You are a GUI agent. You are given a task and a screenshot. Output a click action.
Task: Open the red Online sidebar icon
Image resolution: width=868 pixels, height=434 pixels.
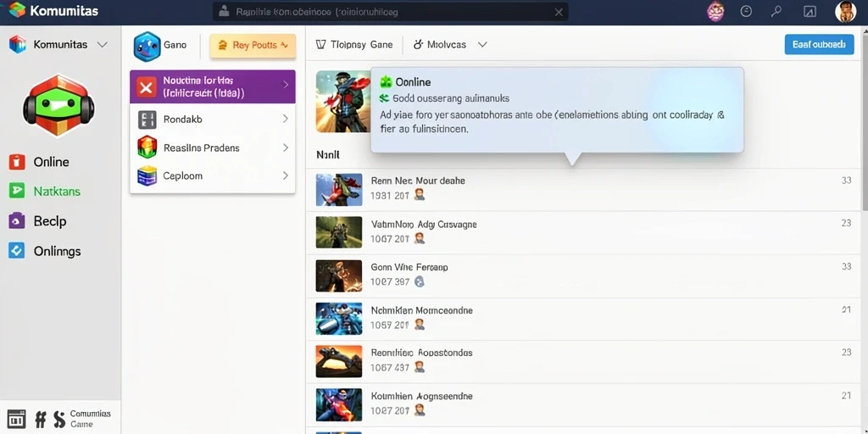coord(17,162)
